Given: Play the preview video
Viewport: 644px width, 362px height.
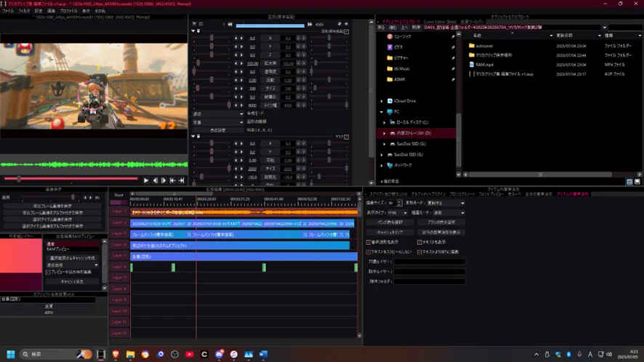Looking at the screenshot, I should 146,180.
